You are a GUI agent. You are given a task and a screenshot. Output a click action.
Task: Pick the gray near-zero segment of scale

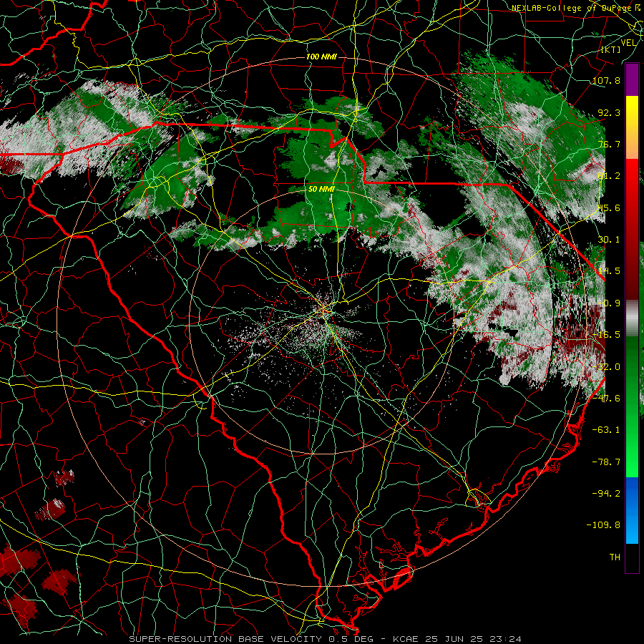coord(632,318)
